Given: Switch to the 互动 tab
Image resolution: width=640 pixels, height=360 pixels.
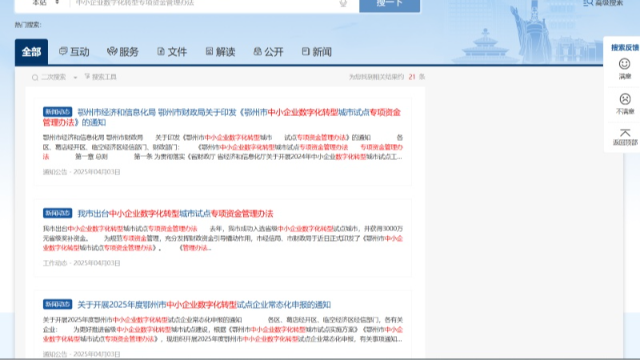Looking at the screenshot, I should pyautogui.click(x=74, y=52).
